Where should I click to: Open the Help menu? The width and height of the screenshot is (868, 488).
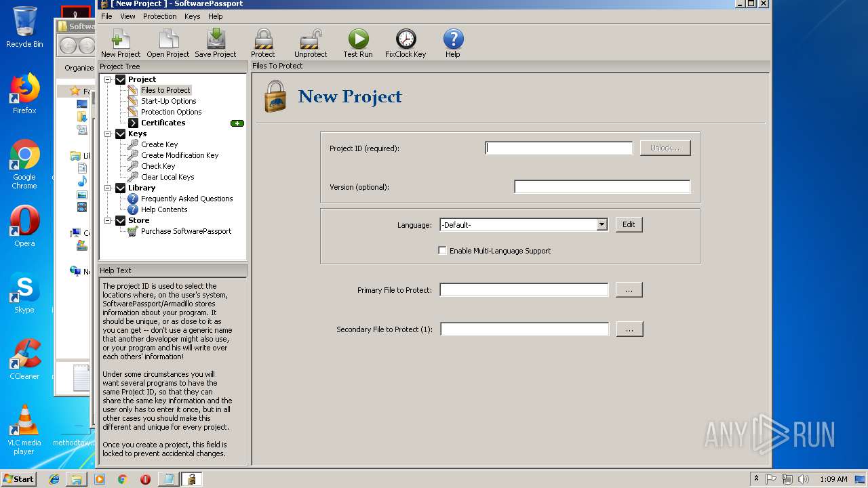pos(215,16)
